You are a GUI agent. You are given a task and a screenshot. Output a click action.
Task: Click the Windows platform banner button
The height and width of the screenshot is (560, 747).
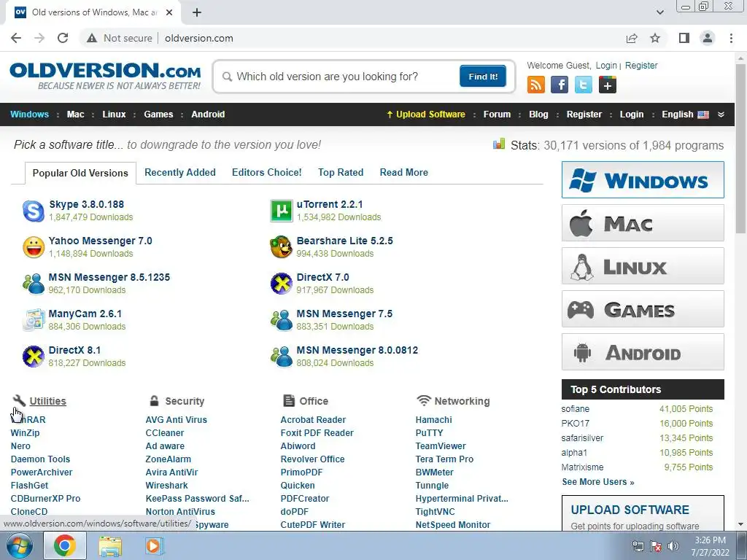(643, 179)
